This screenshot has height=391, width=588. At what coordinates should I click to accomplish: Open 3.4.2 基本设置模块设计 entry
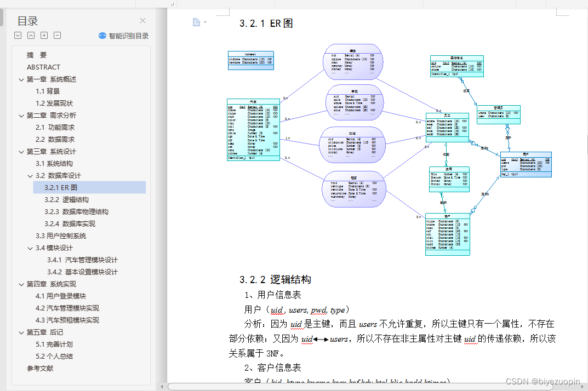tap(83, 272)
